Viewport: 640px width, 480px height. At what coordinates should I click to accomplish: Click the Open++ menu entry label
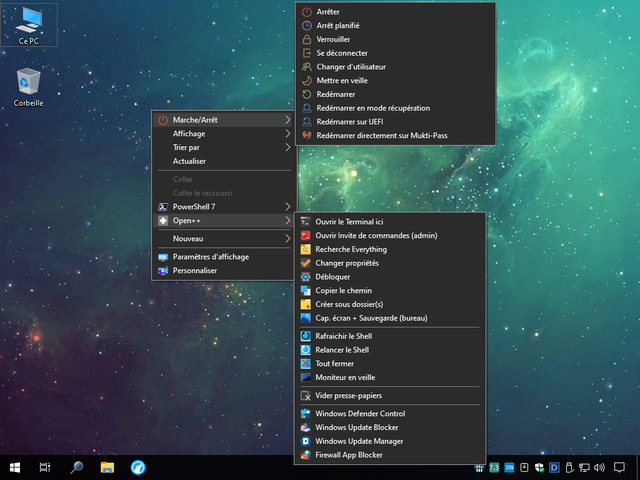(x=187, y=221)
